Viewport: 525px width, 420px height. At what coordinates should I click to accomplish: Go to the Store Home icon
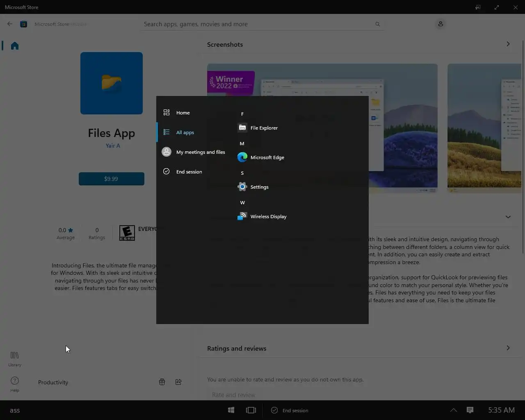pos(15,46)
